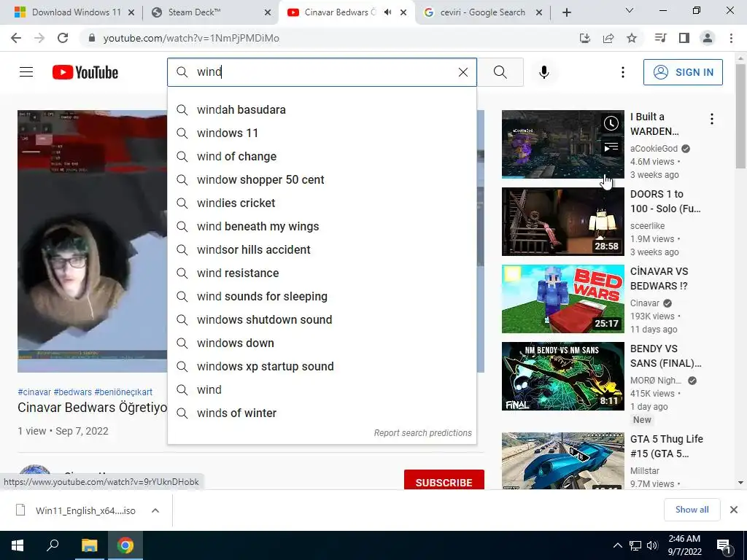Viewport: 747px width, 560px height.
Task: Click the share page icon
Action: (x=608, y=38)
